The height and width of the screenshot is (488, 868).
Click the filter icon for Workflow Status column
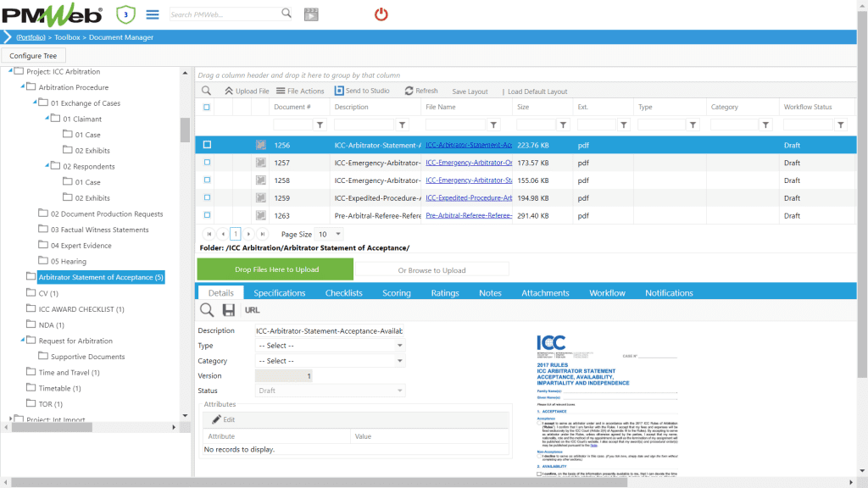point(841,125)
